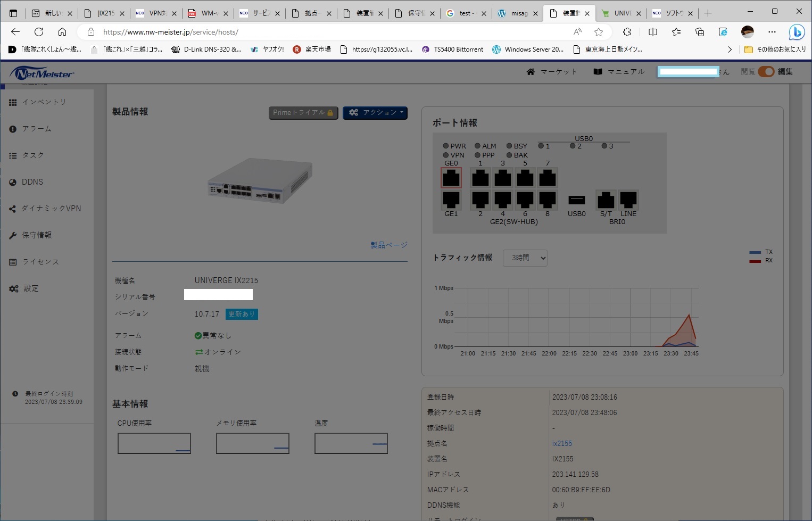This screenshot has height=521, width=812.
Task: Open the 楽天市場 bookmark
Action: [x=312, y=49]
